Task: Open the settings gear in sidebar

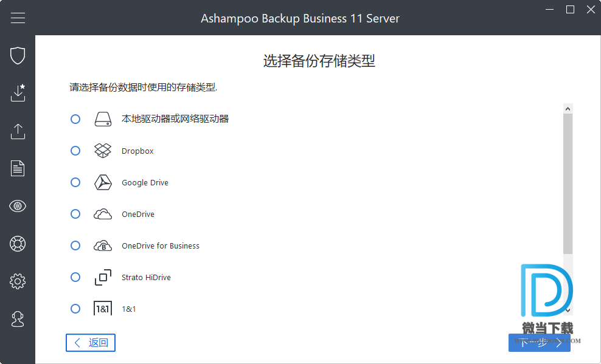Action: 18,281
